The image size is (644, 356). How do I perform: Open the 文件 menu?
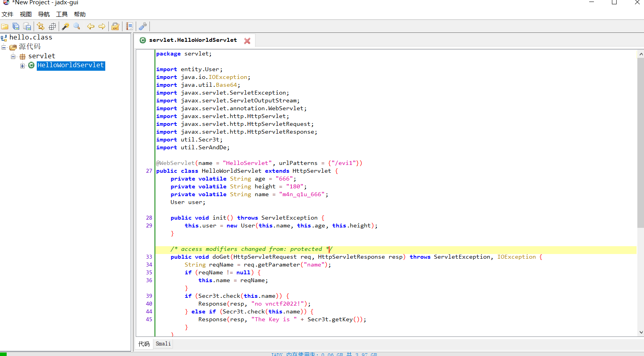pos(7,14)
